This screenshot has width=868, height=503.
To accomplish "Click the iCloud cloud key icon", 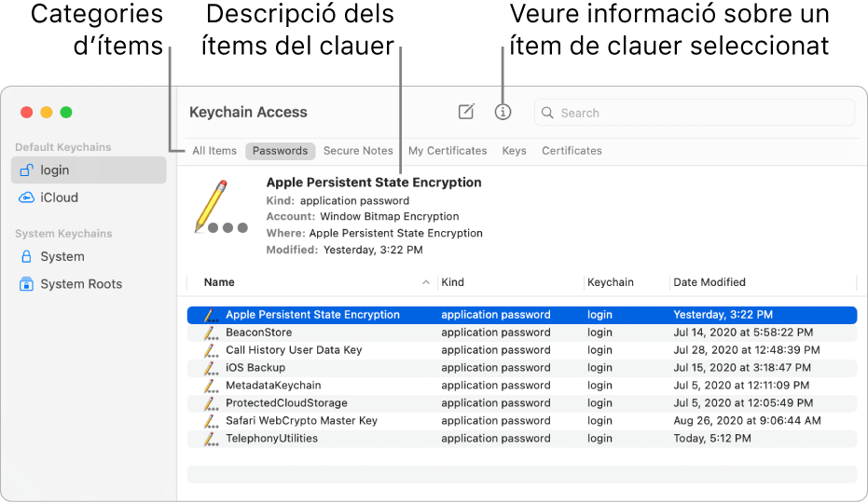I will (26, 197).
